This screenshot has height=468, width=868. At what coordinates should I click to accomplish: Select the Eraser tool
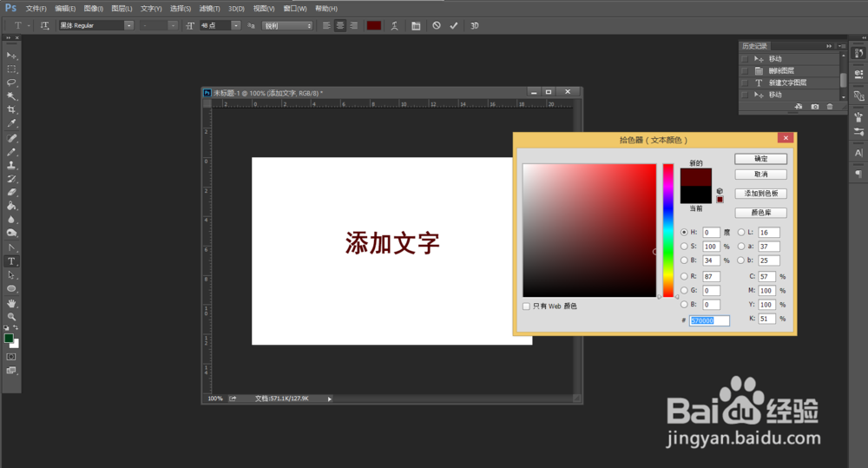pos(11,192)
